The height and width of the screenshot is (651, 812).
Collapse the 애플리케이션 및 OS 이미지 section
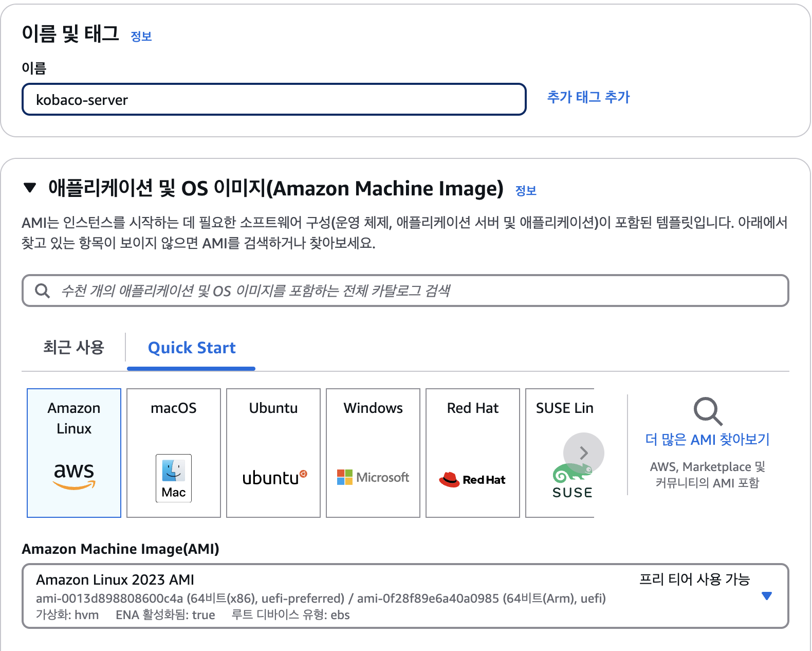coord(30,188)
